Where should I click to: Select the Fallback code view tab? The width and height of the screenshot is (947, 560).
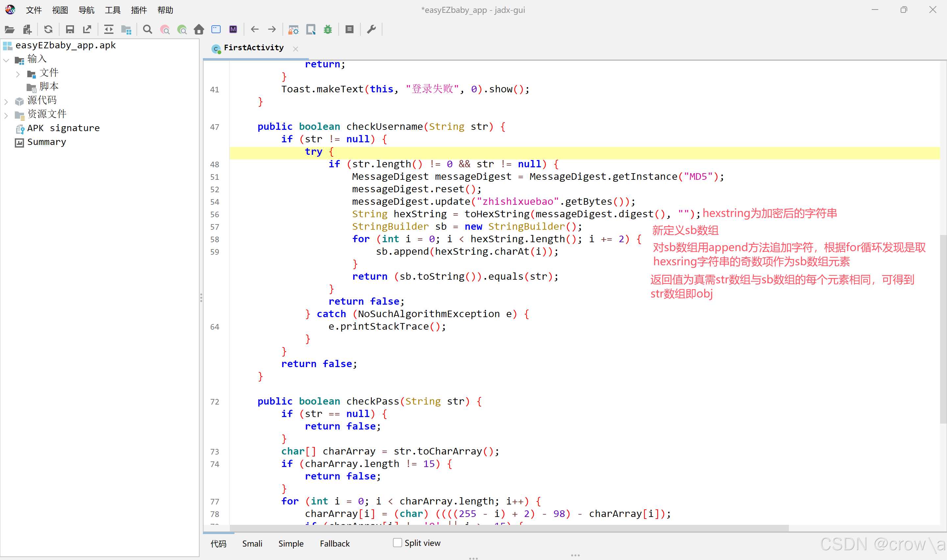point(334,543)
